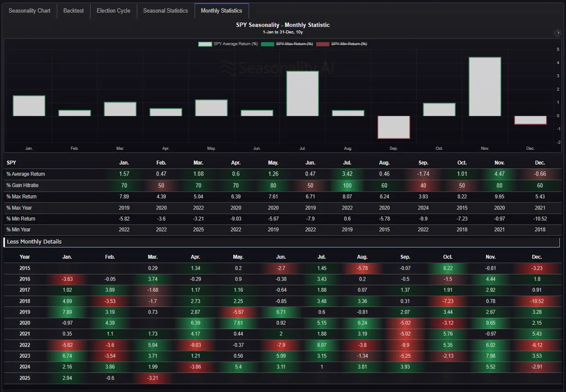Select the Election Cycle tab
The width and height of the screenshot is (566, 392).
114,11
